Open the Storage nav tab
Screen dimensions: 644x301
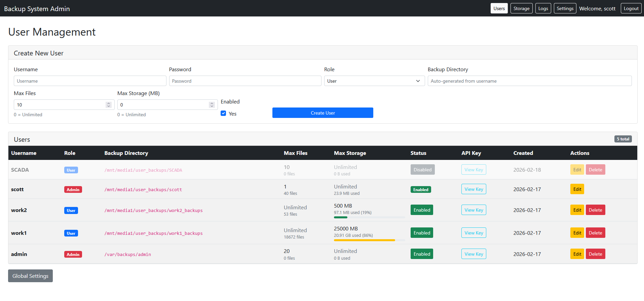pos(521,8)
